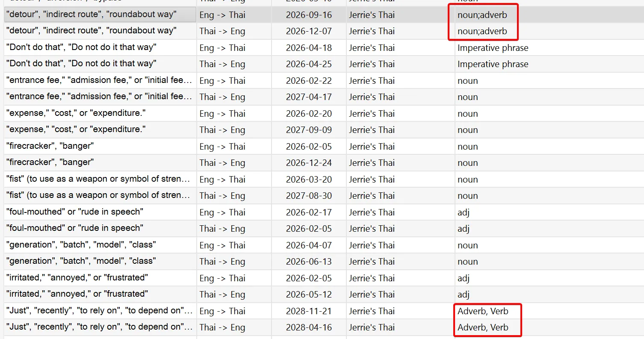This screenshot has width=644, height=339.
Task: Click the date 2026-12-07 cell
Action: point(309,31)
